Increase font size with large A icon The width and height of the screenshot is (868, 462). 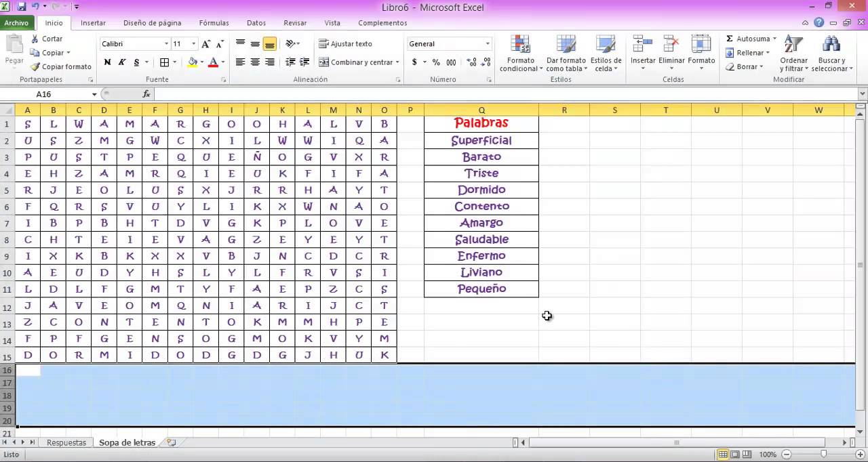tap(206, 43)
